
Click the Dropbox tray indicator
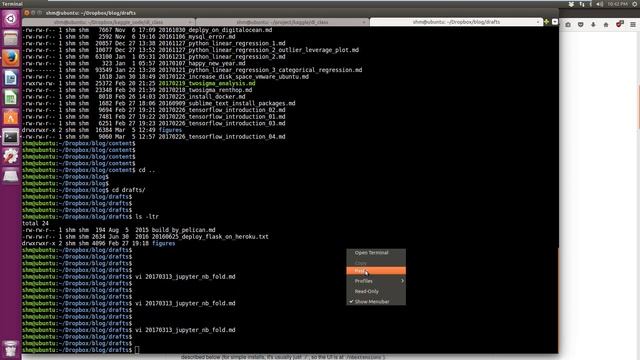(x=571, y=4)
